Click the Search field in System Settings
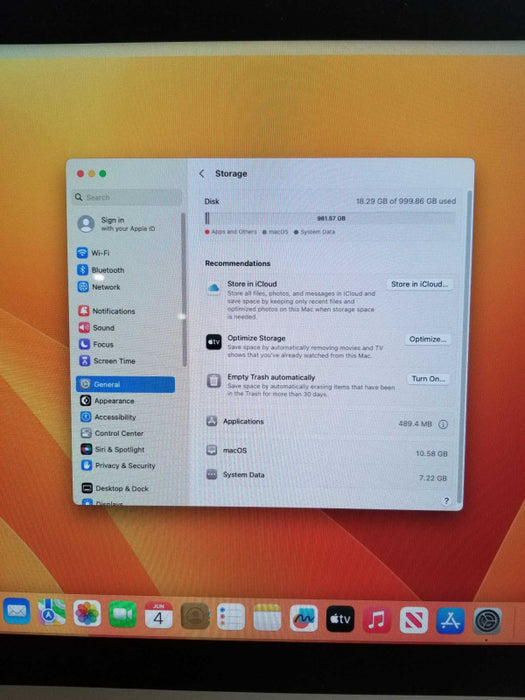The width and height of the screenshot is (525, 700). (x=127, y=197)
